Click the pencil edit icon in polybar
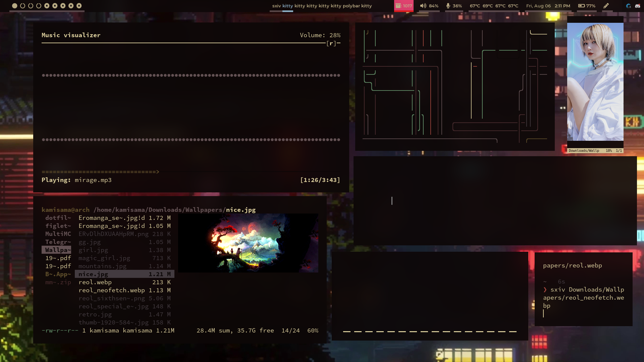The height and width of the screenshot is (362, 644). click(606, 6)
